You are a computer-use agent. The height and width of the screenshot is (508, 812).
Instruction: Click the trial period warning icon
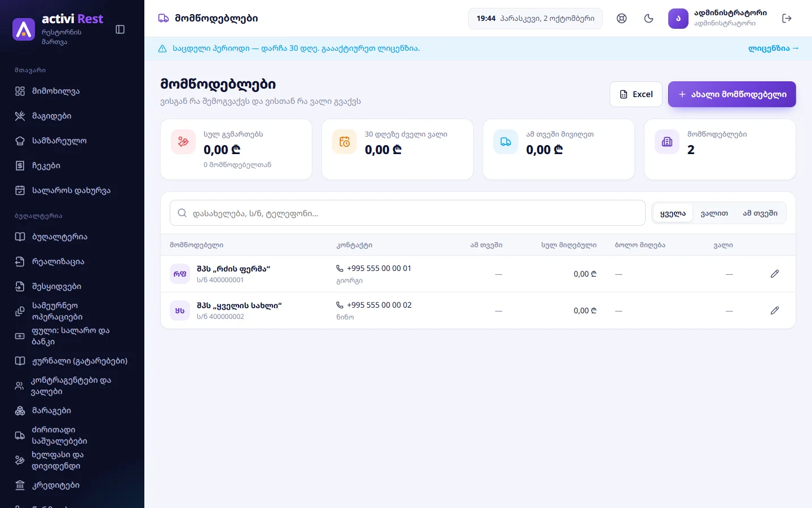click(162, 49)
